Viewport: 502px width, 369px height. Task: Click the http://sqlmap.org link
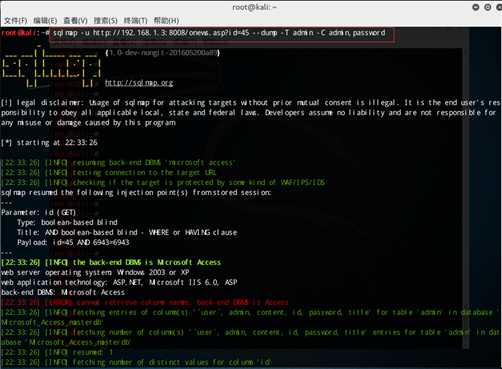pyautogui.click(x=139, y=83)
